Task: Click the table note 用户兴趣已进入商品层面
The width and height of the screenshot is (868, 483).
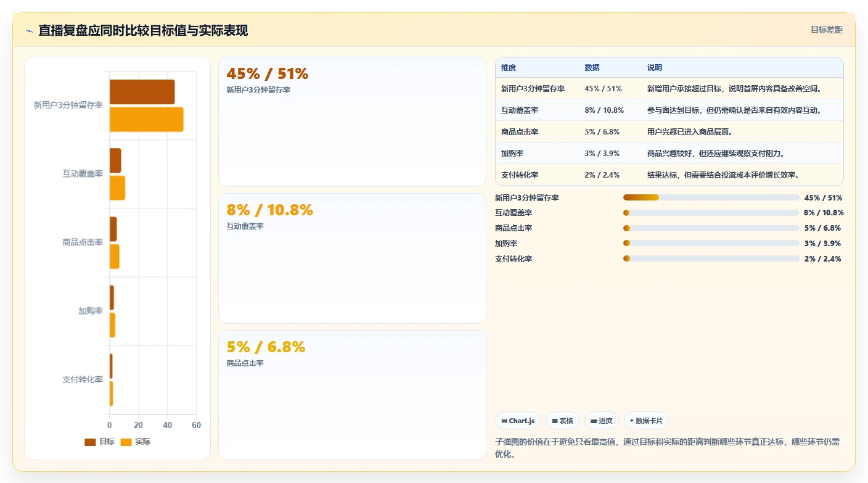Action: 690,132
